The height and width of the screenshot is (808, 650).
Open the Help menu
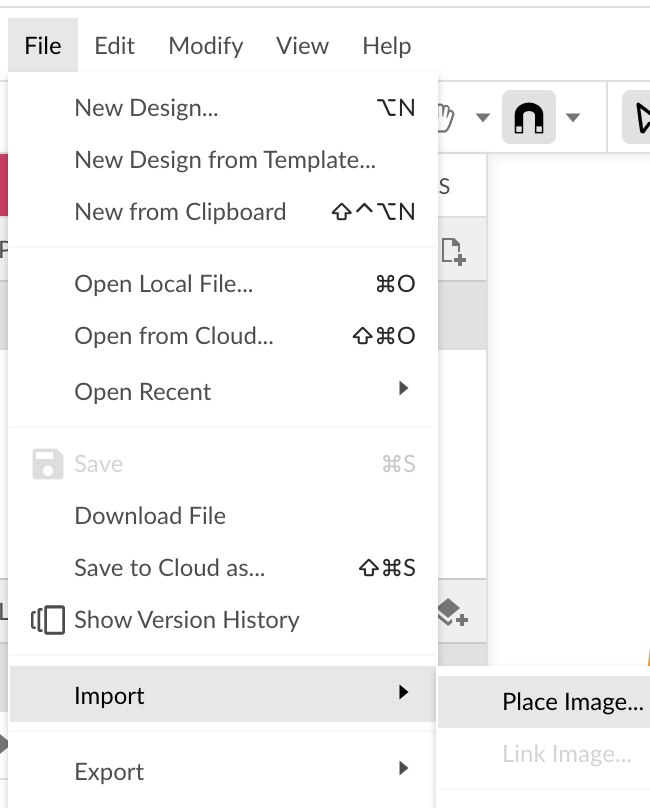point(387,46)
